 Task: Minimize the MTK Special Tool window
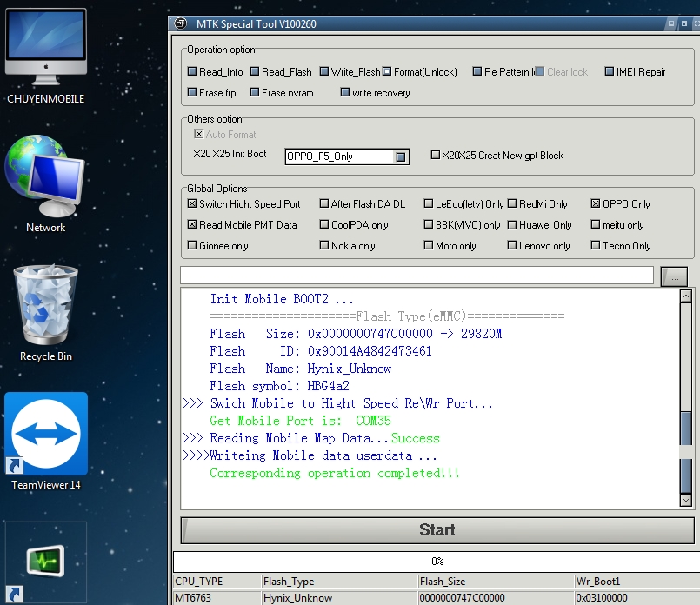(670, 23)
